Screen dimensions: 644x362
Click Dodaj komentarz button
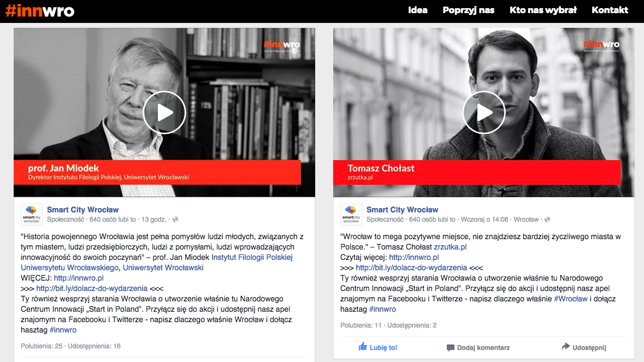pyautogui.click(x=478, y=348)
